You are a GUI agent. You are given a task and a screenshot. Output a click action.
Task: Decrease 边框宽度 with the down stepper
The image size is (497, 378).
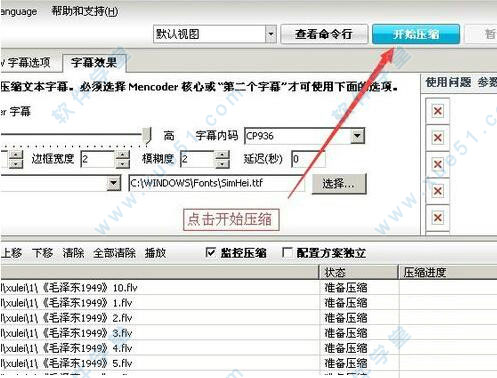(x=123, y=164)
